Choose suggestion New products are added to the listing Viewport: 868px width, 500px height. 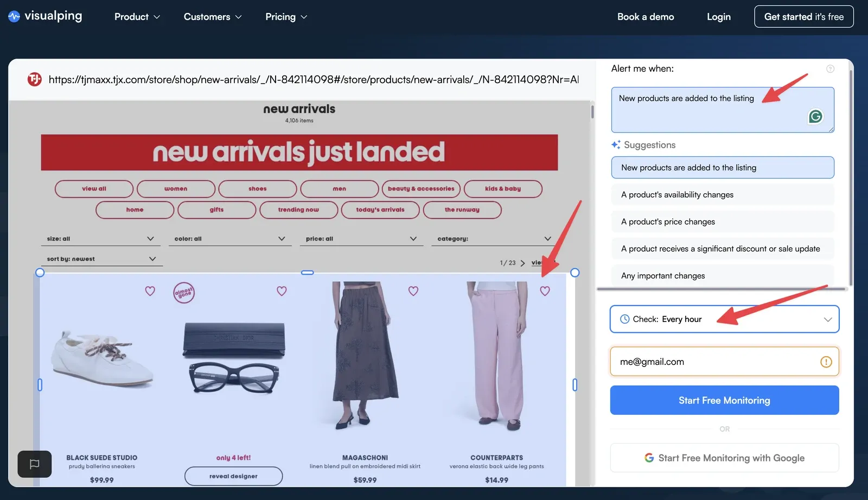723,168
